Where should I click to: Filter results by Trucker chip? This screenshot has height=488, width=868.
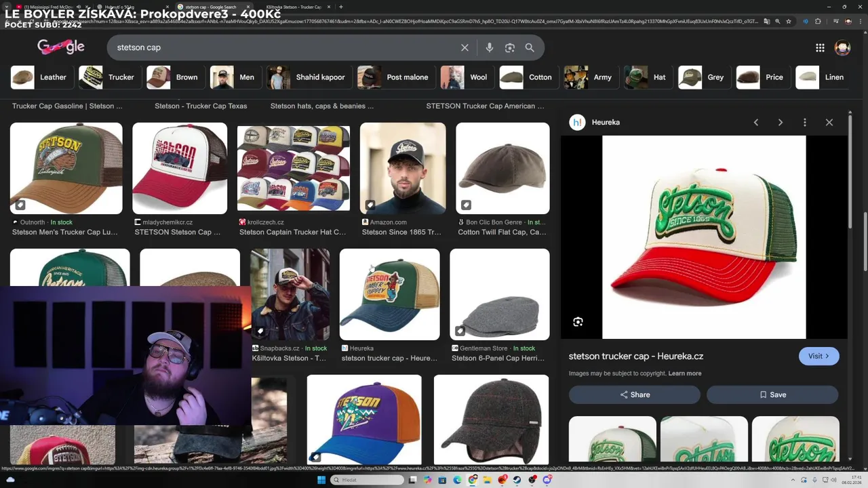click(109, 77)
